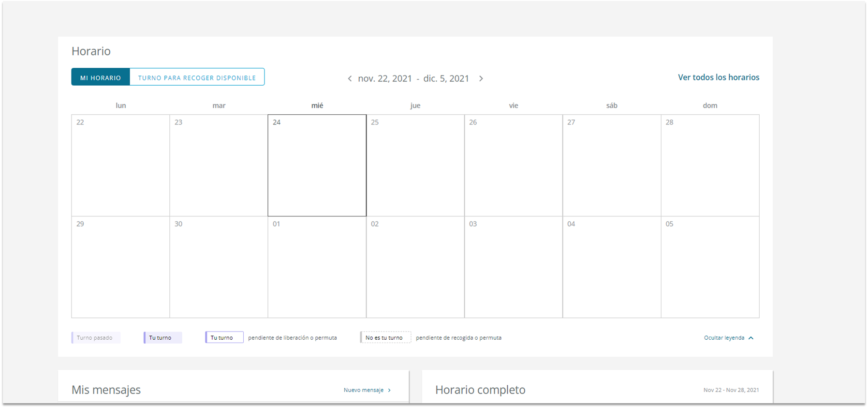Switch to Mi Horario tab
The height and width of the screenshot is (408, 868).
click(101, 77)
